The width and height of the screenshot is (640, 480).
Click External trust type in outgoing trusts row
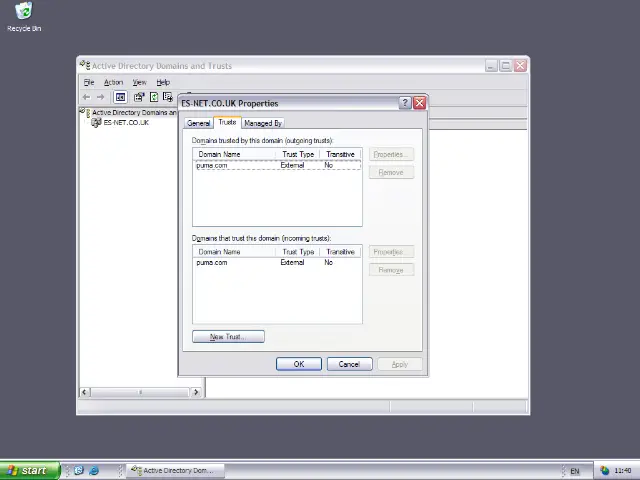292,165
